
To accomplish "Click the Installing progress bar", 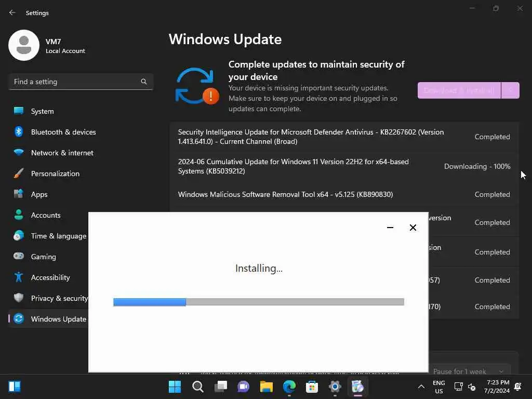I will [x=259, y=302].
